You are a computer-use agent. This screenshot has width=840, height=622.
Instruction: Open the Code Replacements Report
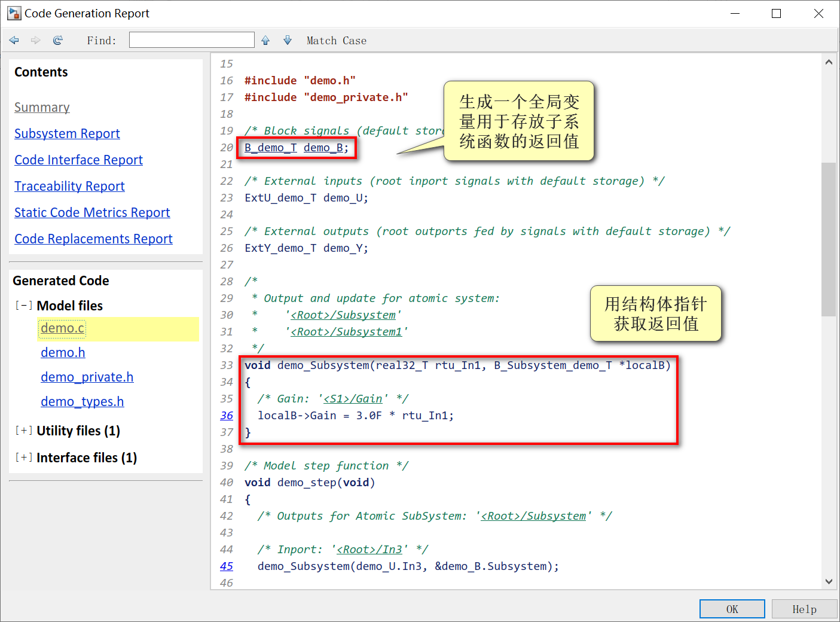[93, 239]
